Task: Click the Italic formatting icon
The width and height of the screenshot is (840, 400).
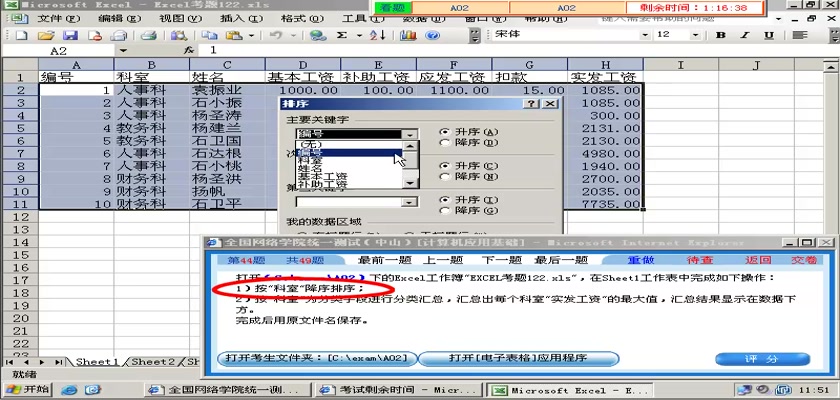Action: click(x=745, y=35)
